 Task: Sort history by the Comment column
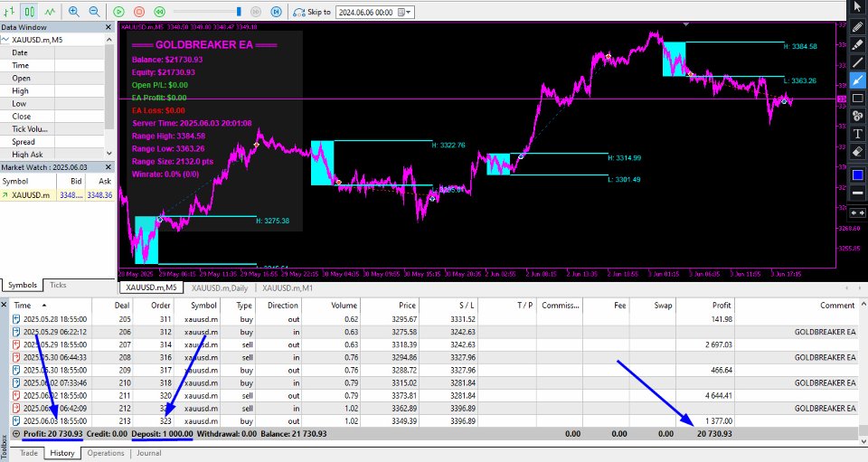(796, 306)
